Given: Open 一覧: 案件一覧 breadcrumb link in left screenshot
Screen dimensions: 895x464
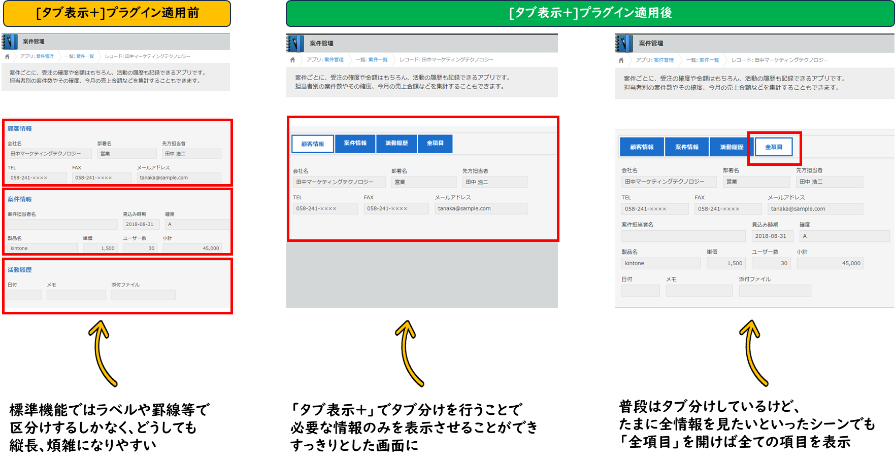Looking at the screenshot, I should (x=80, y=57).
